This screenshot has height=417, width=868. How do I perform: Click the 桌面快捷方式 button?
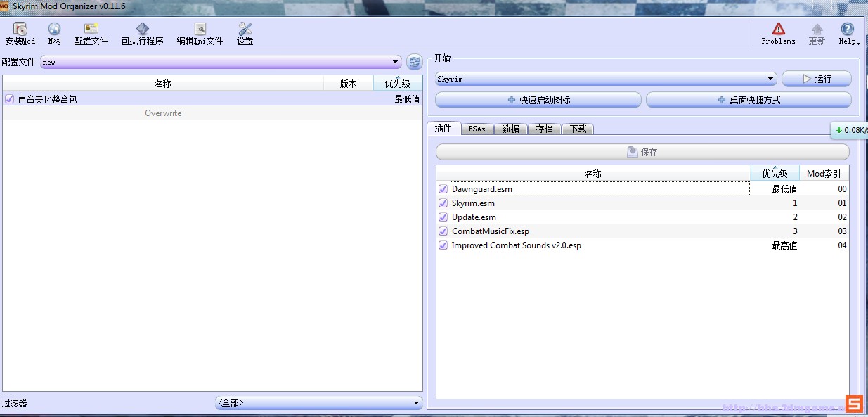pos(749,100)
